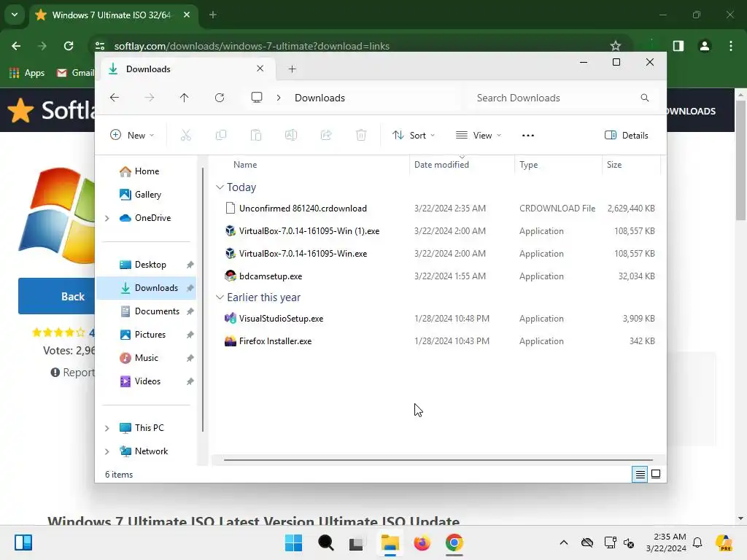Switch to large thumbnails view icon in status bar
The height and width of the screenshot is (560, 747).
pos(656,474)
